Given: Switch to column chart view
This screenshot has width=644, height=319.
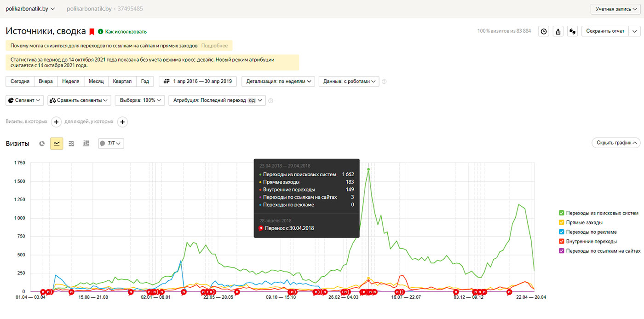Looking at the screenshot, I should coord(86,144).
